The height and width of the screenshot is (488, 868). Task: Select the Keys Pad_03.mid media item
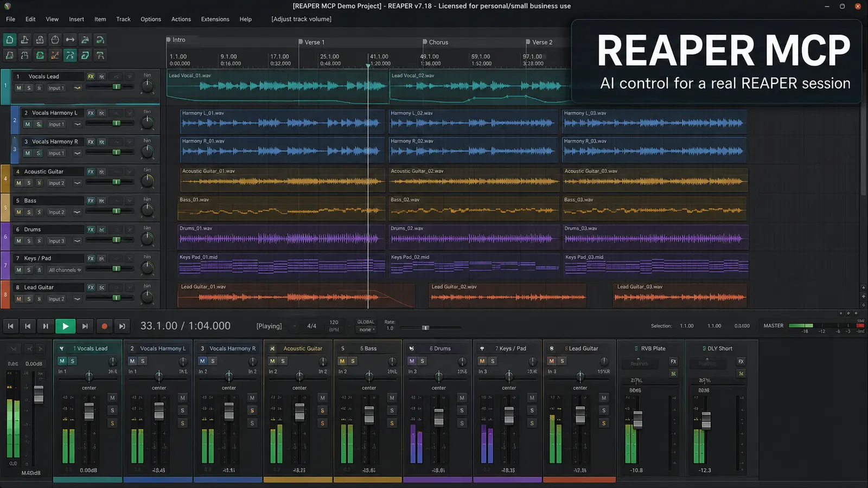click(655, 265)
